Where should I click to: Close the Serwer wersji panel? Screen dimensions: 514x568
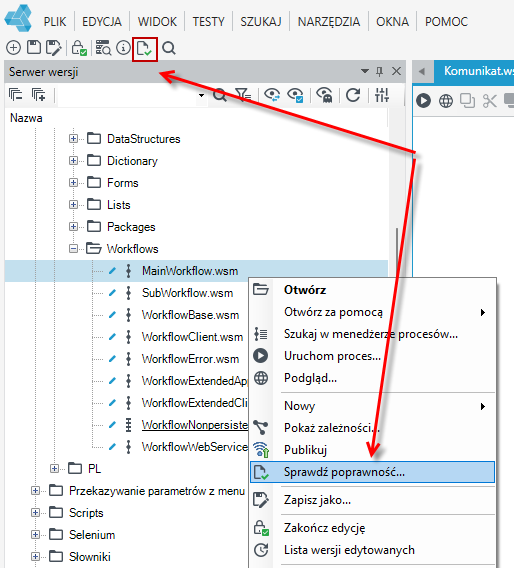point(397,71)
